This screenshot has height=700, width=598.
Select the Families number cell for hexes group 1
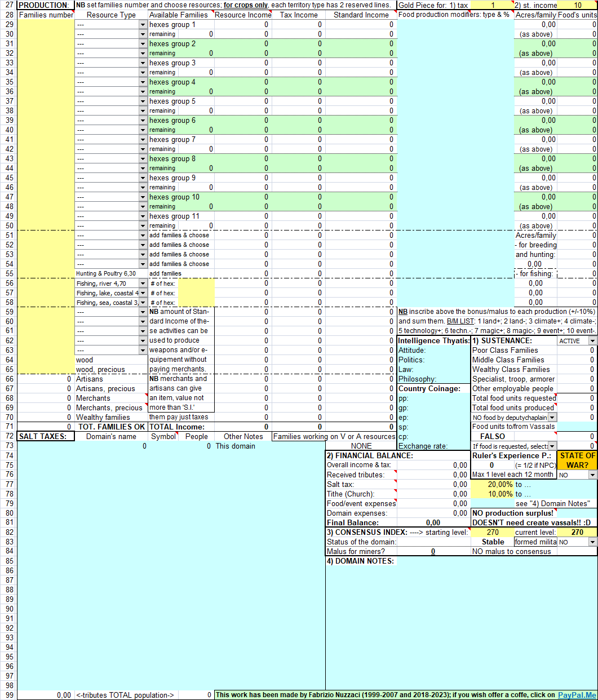(x=46, y=25)
